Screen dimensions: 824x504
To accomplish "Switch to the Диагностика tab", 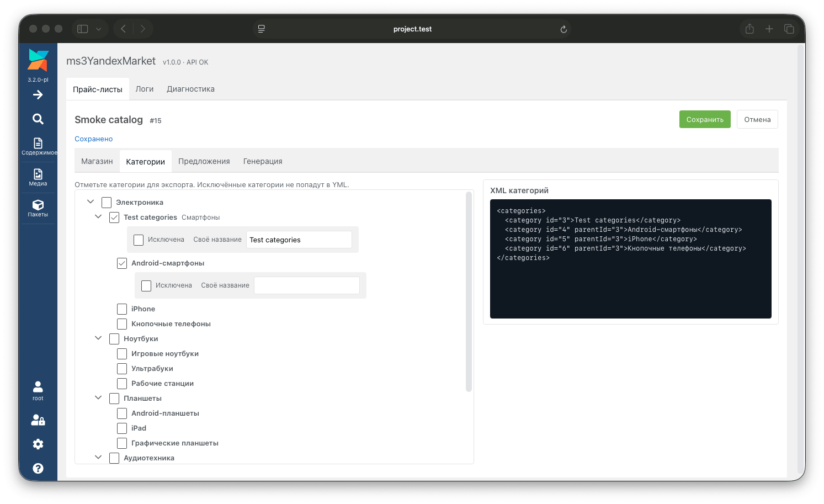I will coord(191,89).
